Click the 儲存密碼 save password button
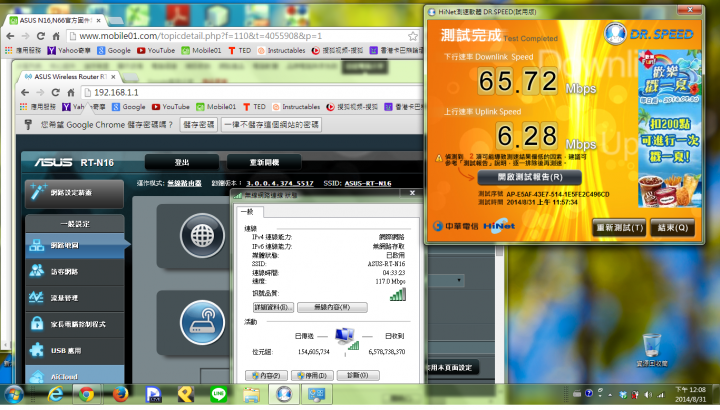Viewport: 720px width, 410px height. [x=198, y=124]
